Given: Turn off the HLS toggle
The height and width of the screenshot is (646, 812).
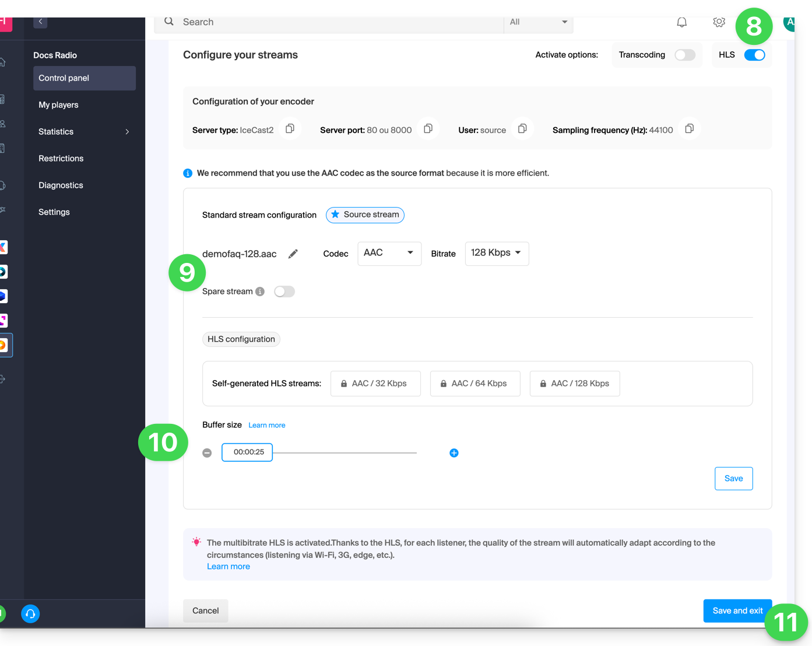Looking at the screenshot, I should (x=754, y=55).
